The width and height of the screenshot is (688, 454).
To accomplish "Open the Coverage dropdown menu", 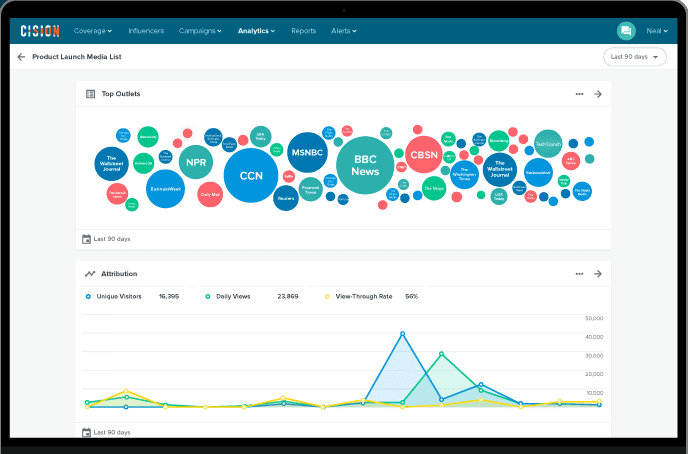I will (93, 31).
